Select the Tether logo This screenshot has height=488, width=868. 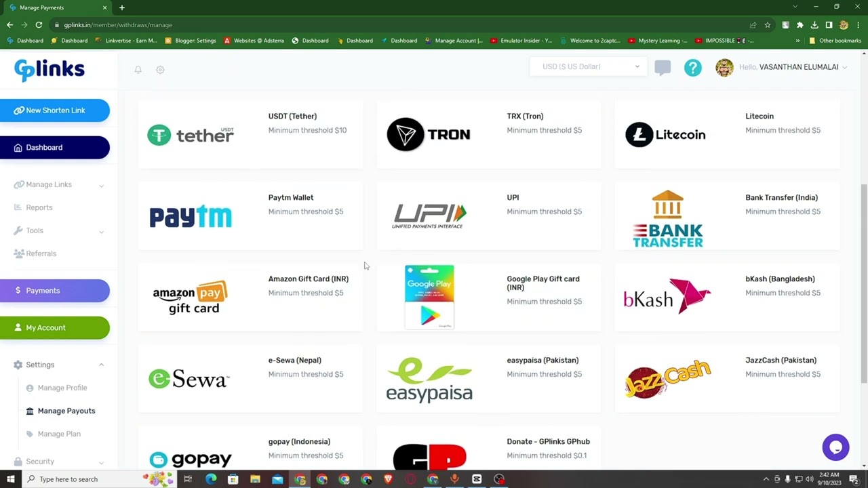click(191, 135)
